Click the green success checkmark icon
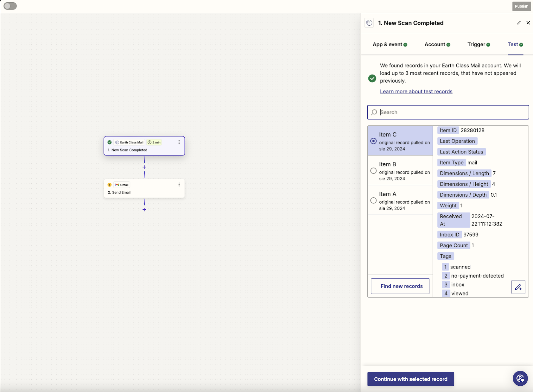Screen dimensions: 533x392 point(372,79)
